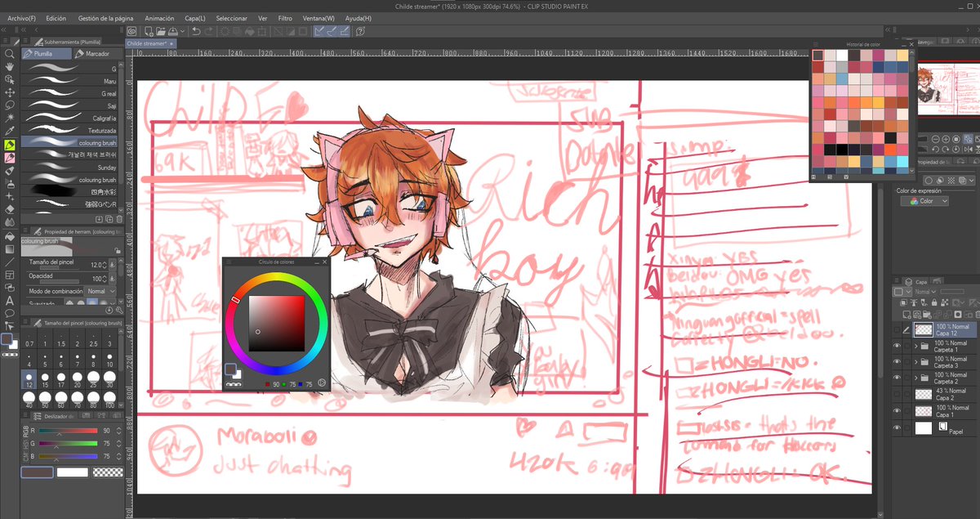980x519 pixels.
Task: Toggle snap to special ruler in command bar
Action: tap(332, 31)
